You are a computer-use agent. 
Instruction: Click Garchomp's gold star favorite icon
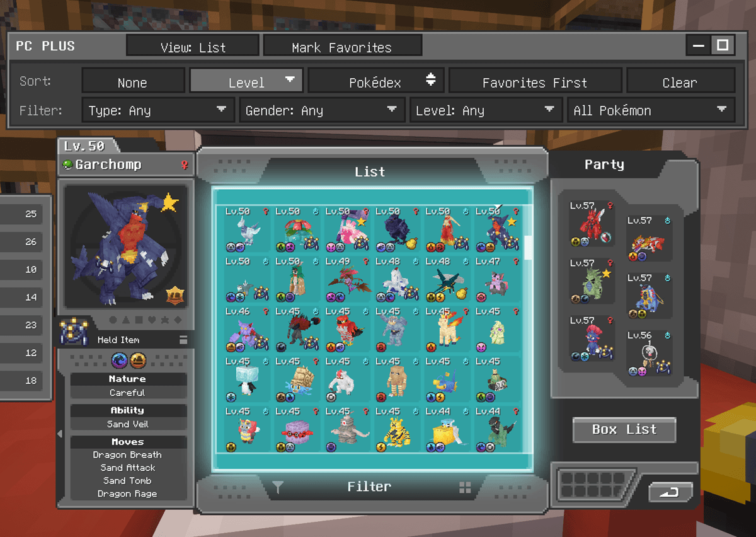click(x=170, y=202)
